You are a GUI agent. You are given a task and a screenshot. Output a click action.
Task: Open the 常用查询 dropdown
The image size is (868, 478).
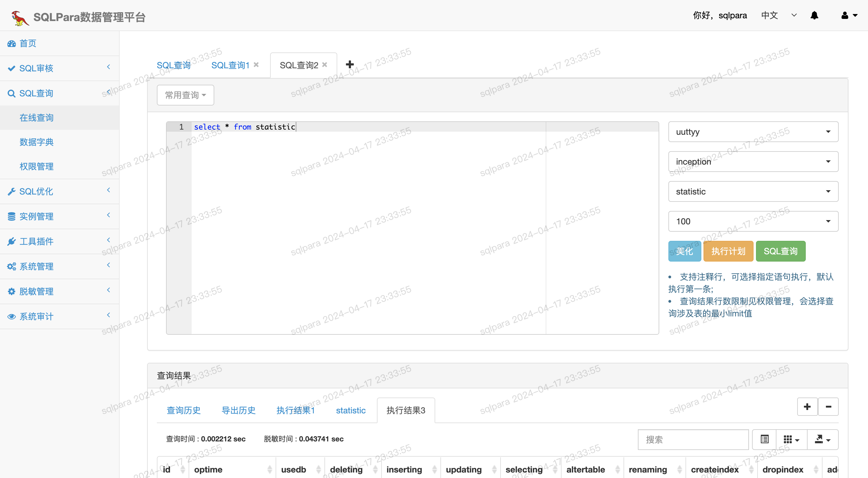click(x=185, y=95)
